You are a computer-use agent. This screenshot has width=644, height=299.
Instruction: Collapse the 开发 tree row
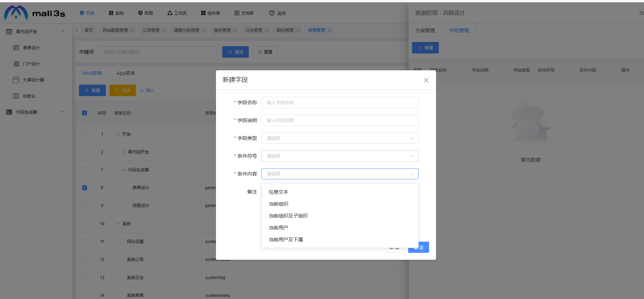click(x=118, y=134)
